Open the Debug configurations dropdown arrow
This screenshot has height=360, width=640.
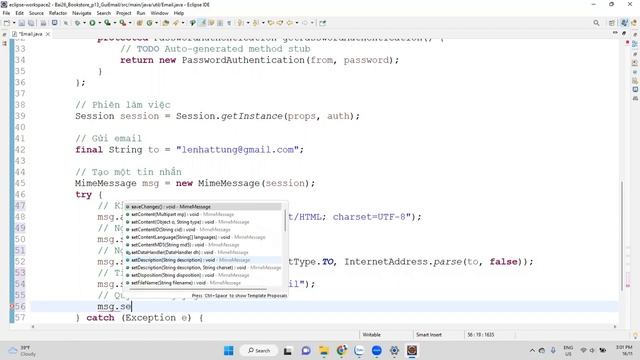pyautogui.click(x=84, y=23)
